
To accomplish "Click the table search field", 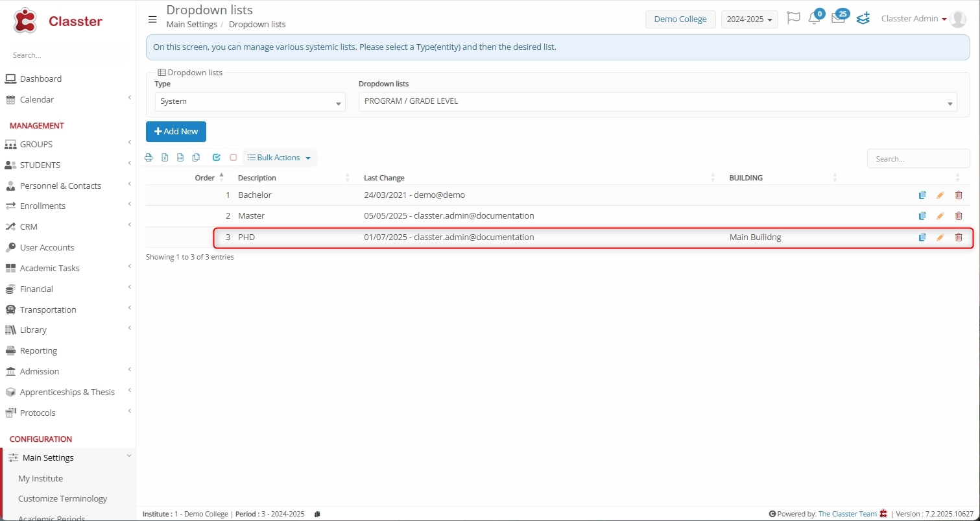I will pos(918,159).
